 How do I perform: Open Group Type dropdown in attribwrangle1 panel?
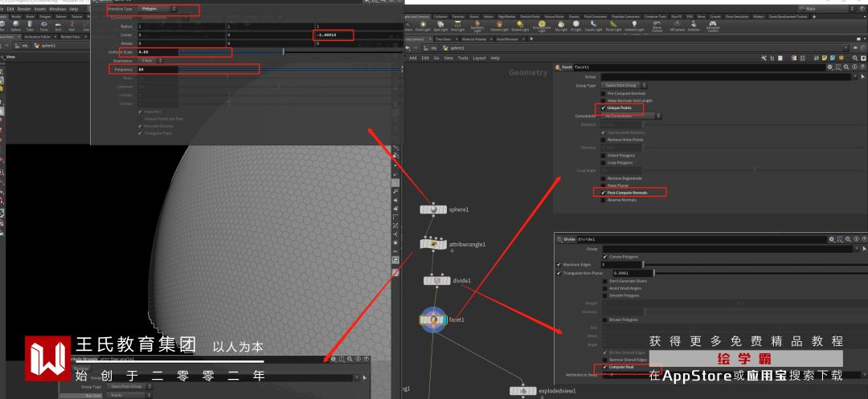pos(129,386)
